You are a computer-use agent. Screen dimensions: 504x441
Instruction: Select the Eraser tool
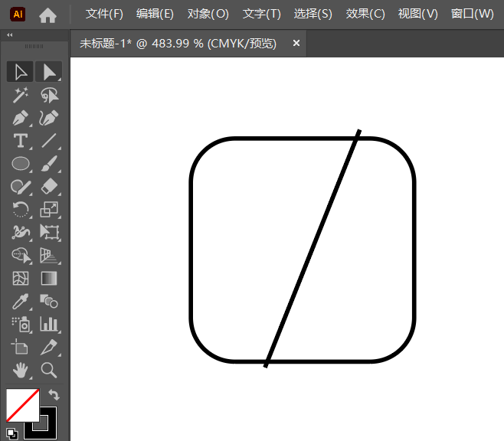point(49,187)
